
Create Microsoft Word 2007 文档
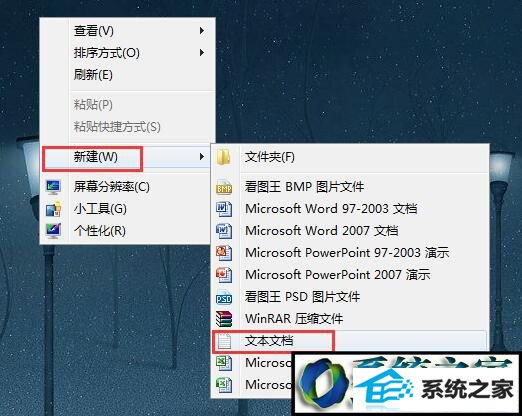click(350, 231)
